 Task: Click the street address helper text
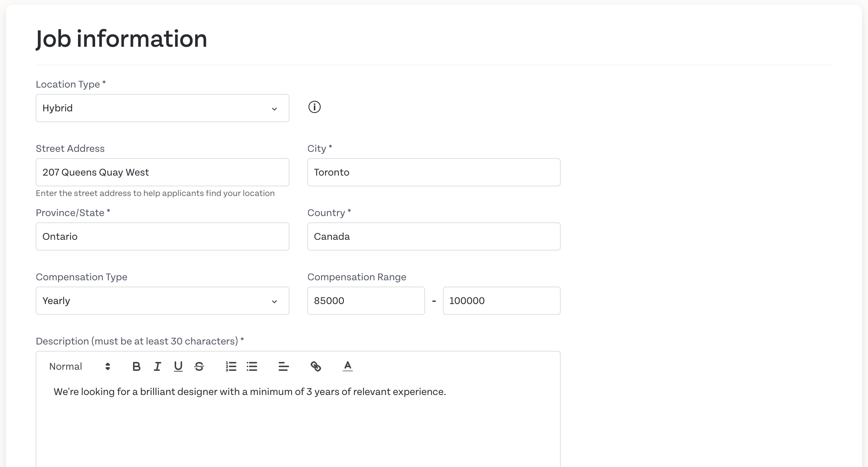coord(155,193)
